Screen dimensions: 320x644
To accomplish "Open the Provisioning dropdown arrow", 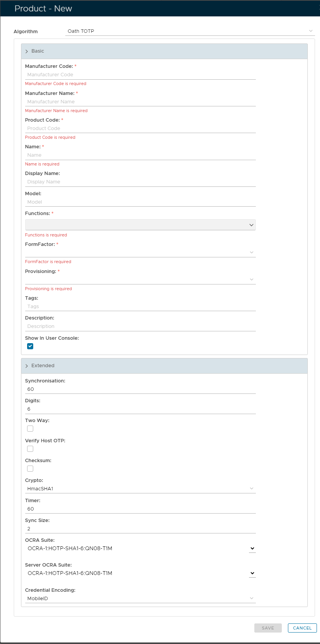I will 251,279.
